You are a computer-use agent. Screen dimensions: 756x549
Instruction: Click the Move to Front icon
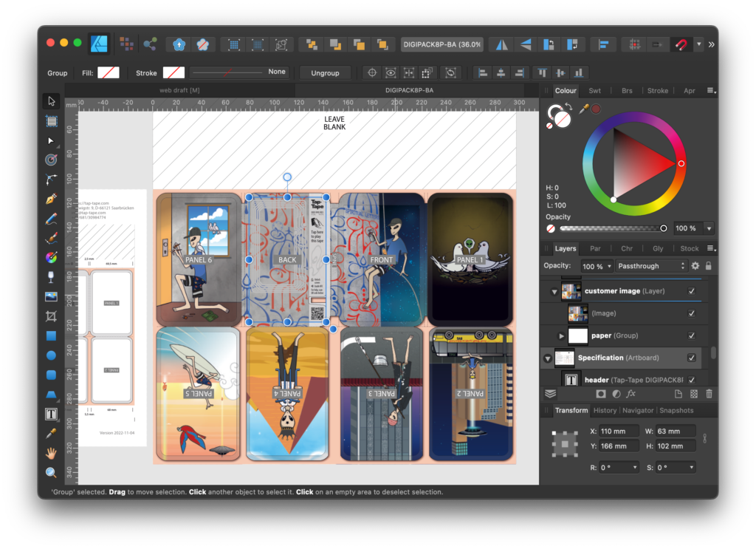[x=382, y=45]
